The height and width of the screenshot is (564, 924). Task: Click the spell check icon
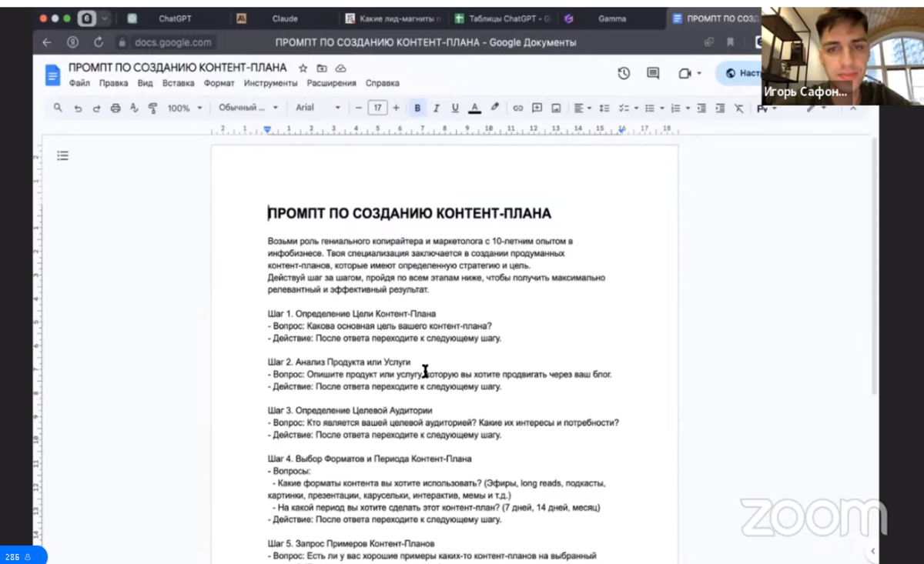click(133, 108)
